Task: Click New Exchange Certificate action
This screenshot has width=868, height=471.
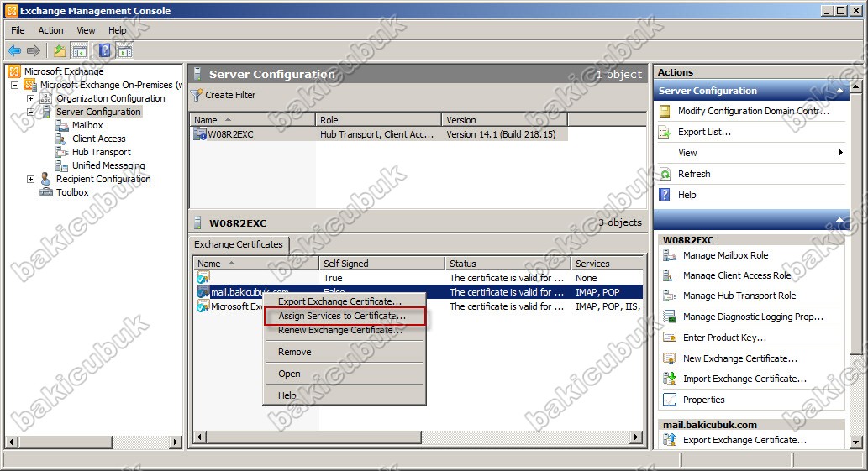Action: 740,358
